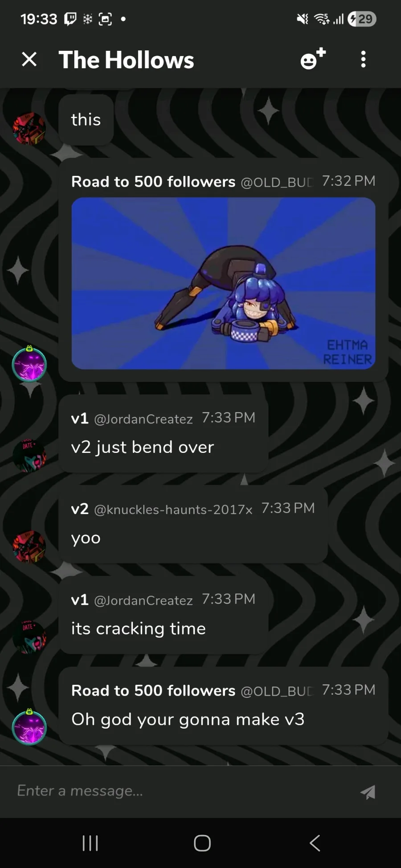
Task: Tap The Hollows chat title
Action: [127, 60]
